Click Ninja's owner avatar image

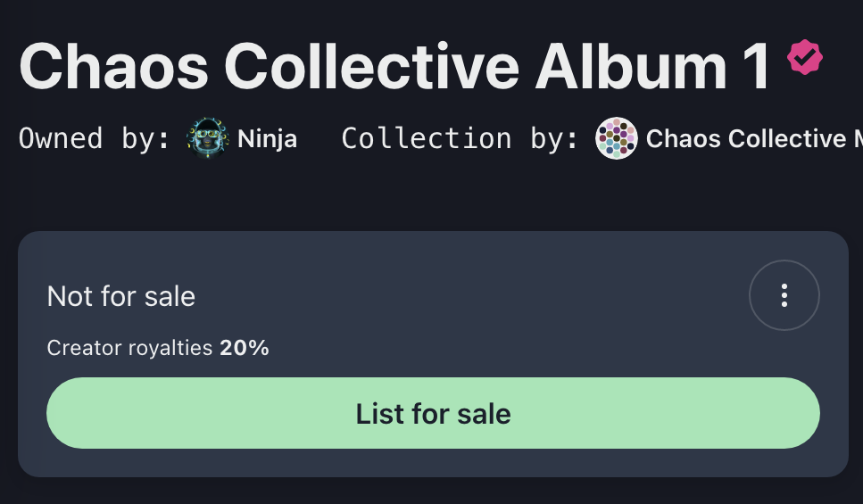click(208, 139)
